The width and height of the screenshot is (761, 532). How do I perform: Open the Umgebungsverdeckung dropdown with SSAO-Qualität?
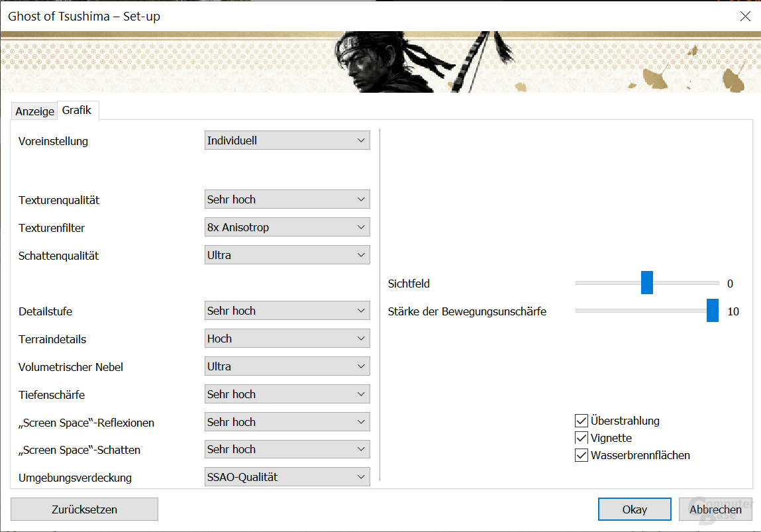click(287, 476)
